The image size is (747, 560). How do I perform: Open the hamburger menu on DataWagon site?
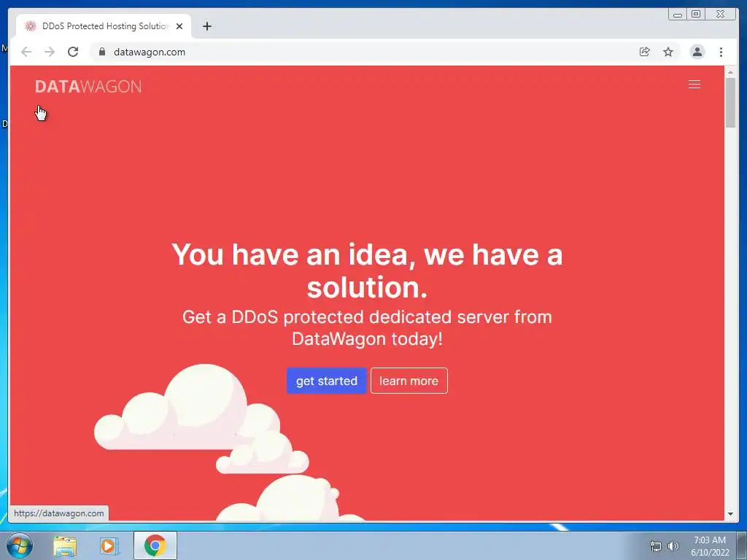[x=694, y=85]
